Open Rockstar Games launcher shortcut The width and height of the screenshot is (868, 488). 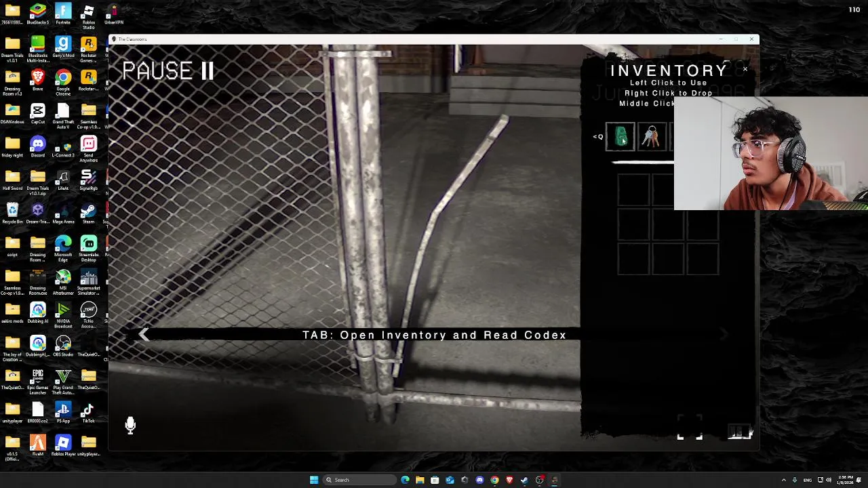pyautogui.click(x=89, y=50)
